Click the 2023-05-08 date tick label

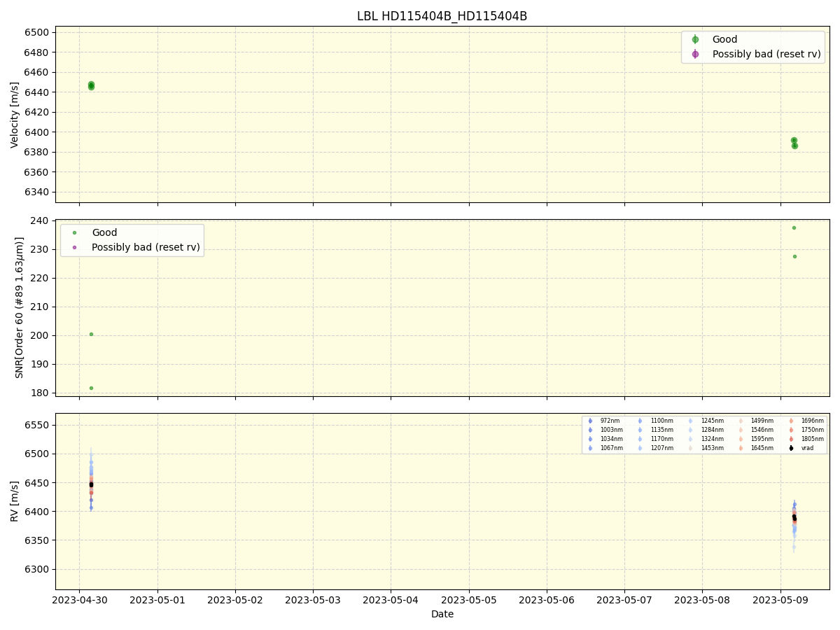[x=702, y=600]
